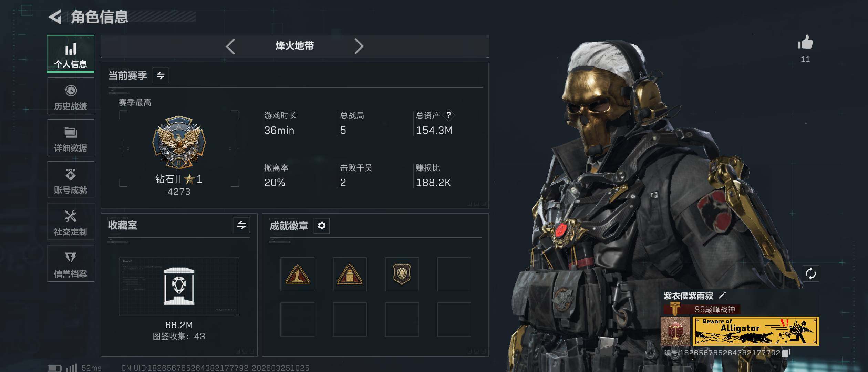Like the profile with the thumbs-up icon
Image resolution: width=868 pixels, height=372 pixels.
click(805, 43)
